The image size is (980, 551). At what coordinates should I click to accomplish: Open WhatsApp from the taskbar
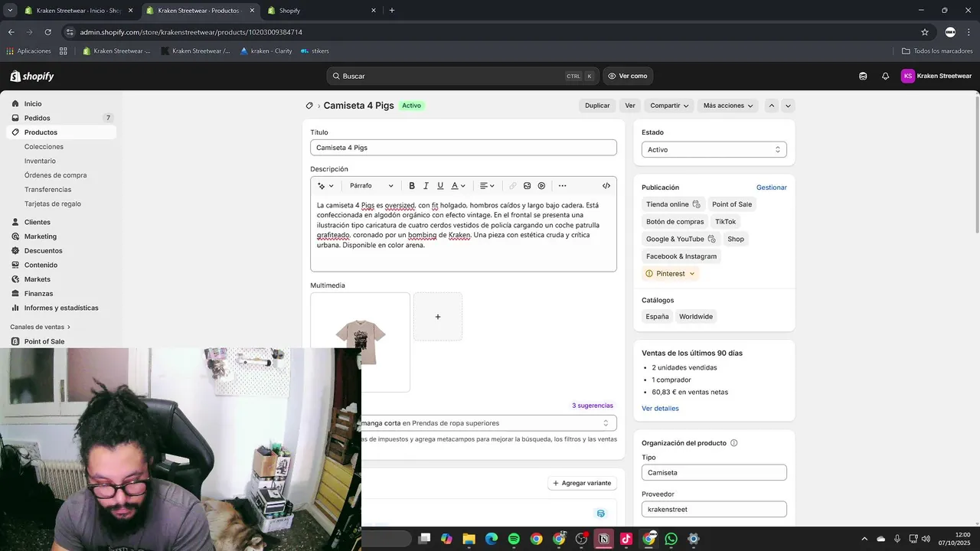point(671,540)
